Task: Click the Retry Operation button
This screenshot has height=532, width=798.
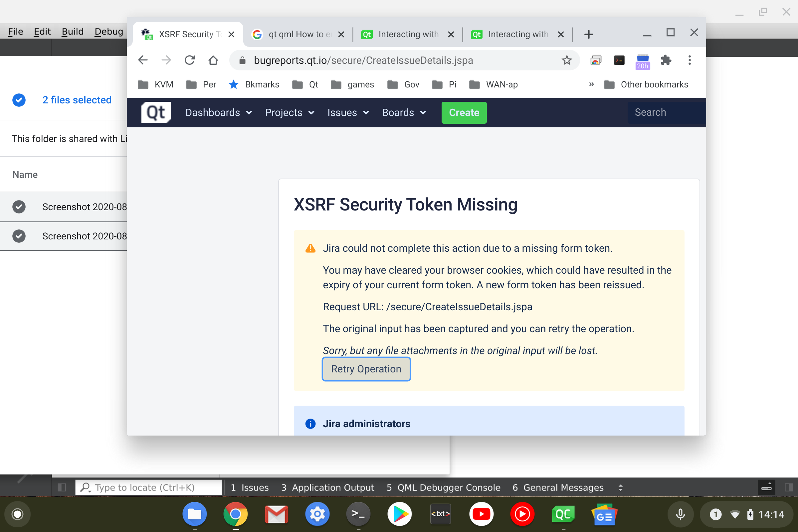Action: coord(366,369)
